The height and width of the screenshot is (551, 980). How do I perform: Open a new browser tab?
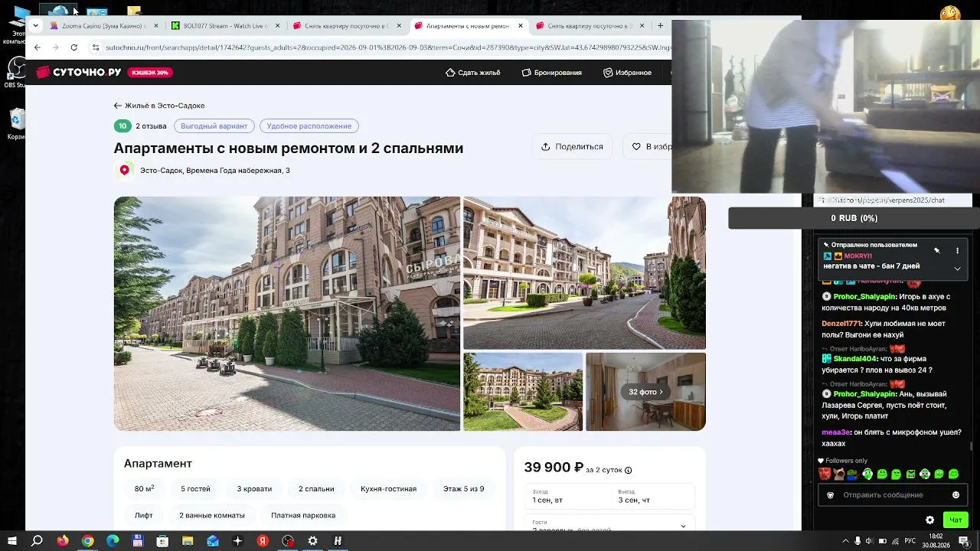click(x=660, y=26)
